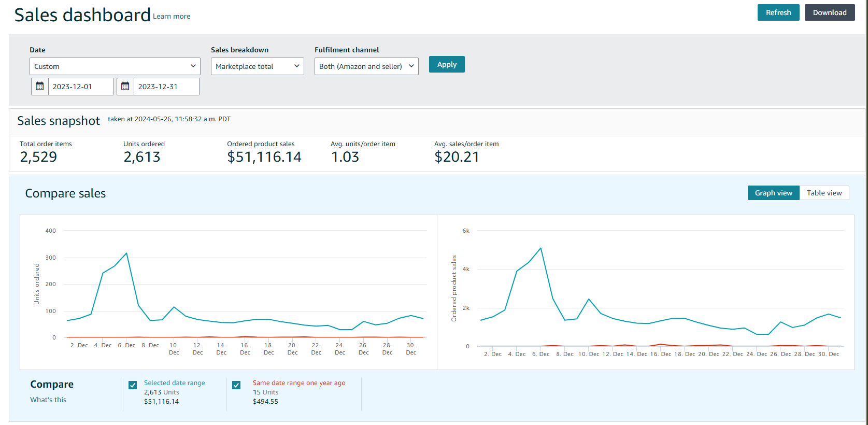Switch to Table view
Image resolution: width=868 pixels, height=425 pixels.
tap(824, 193)
